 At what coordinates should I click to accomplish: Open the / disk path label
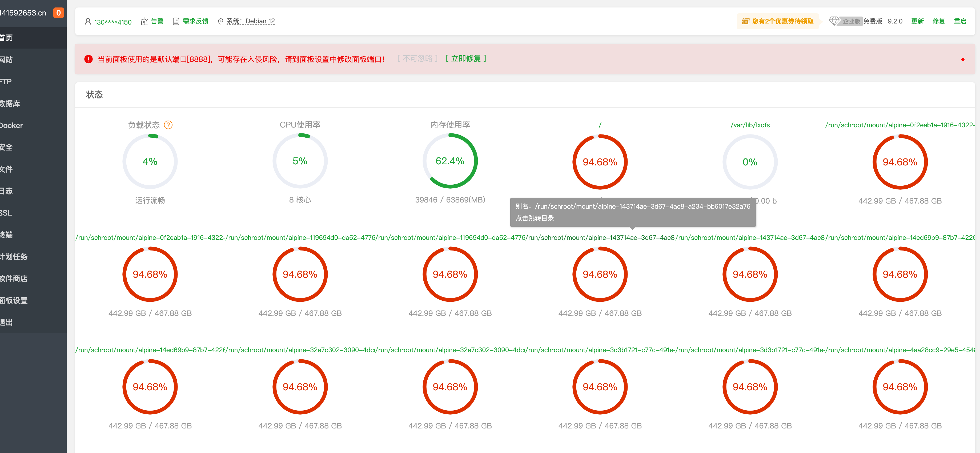coord(600,125)
